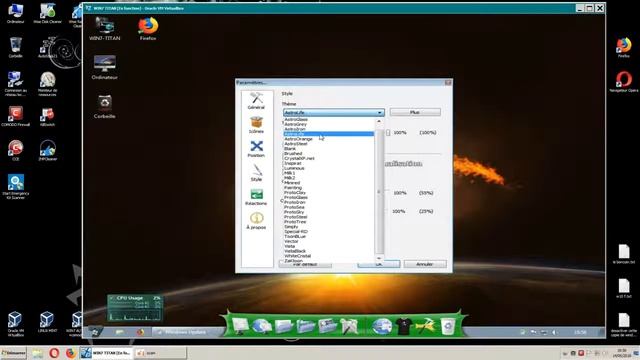Screen dimensions: 640x360
Task: Open the Général settings section
Action: [x=256, y=100]
